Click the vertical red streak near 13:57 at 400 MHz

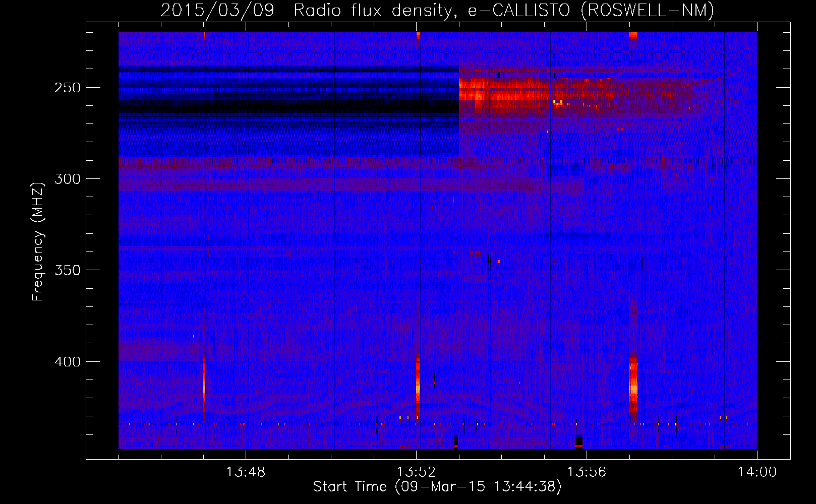[x=633, y=386]
